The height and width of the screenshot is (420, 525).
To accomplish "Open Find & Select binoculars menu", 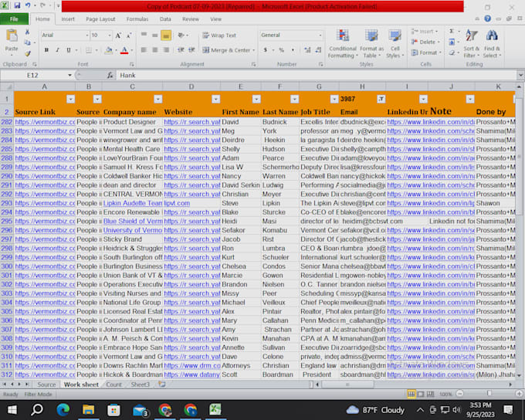I will [x=492, y=44].
